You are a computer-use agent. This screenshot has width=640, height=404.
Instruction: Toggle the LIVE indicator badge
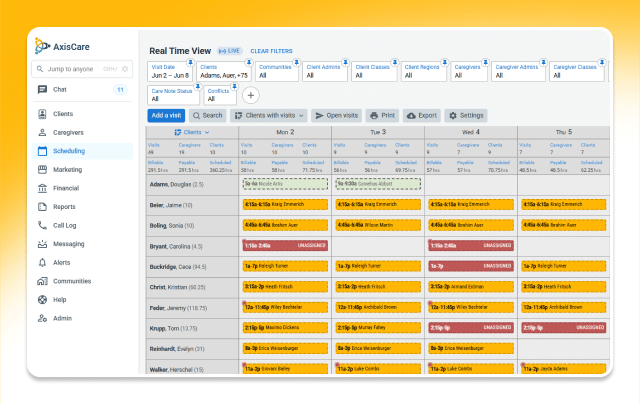[229, 51]
